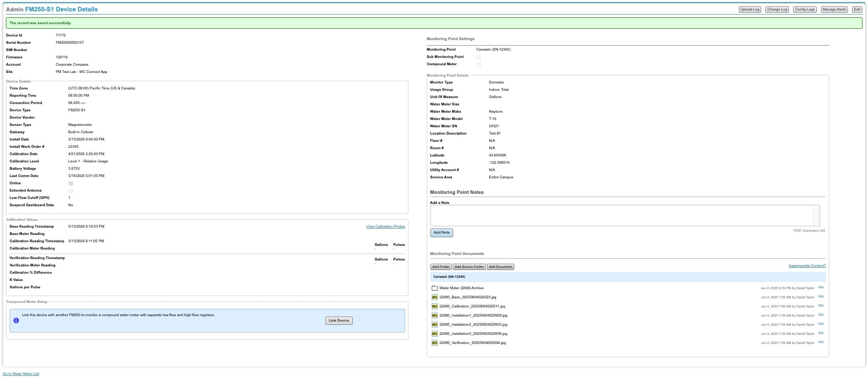Click the JPG icon beside 22690_Calibration file

pyautogui.click(x=434, y=307)
